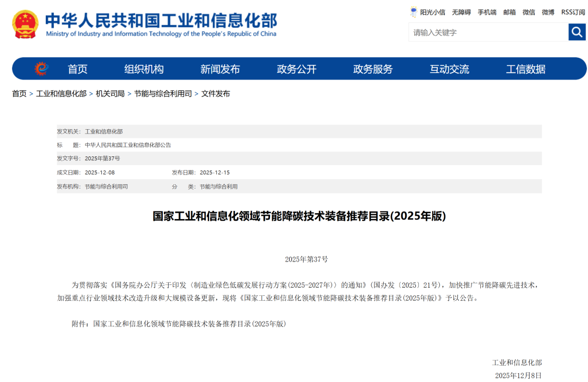Open the 手机端 mobile version link
Image resolution: width=588 pixels, height=382 pixels.
(x=486, y=12)
